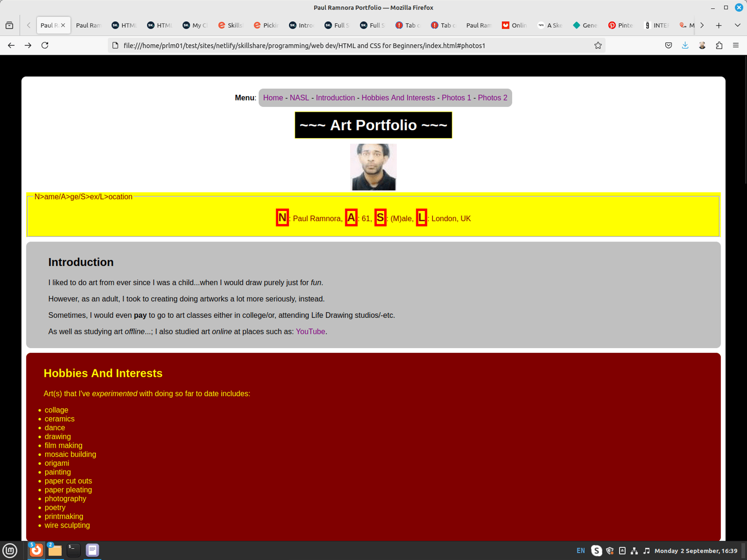Viewport: 747px width, 560px height.
Task: Click the red boxed letter N
Action: click(282, 218)
